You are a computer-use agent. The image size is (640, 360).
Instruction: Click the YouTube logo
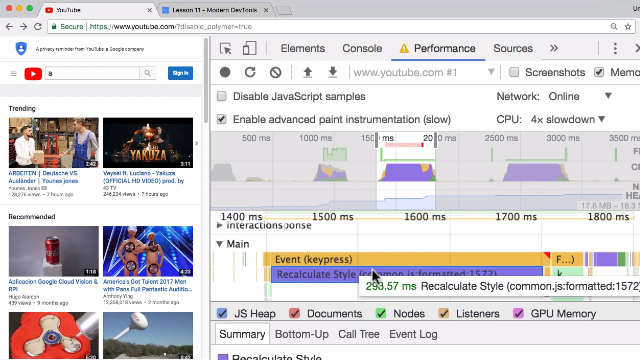(33, 73)
